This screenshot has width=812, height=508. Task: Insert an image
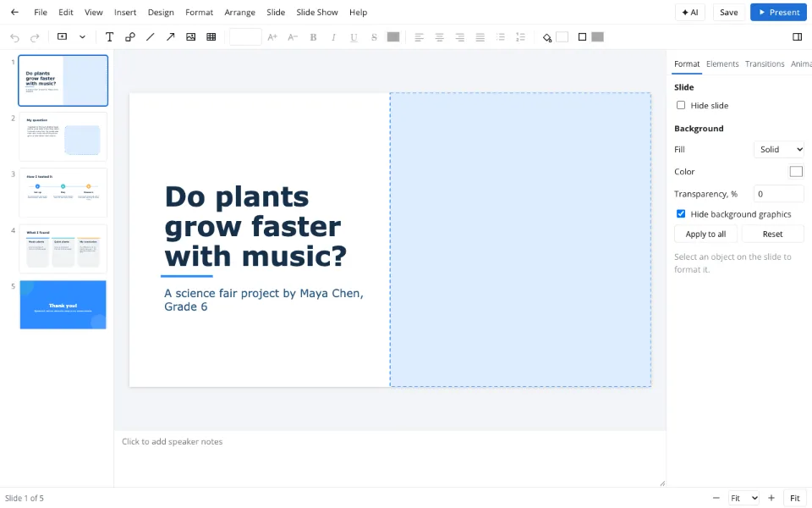tap(191, 36)
